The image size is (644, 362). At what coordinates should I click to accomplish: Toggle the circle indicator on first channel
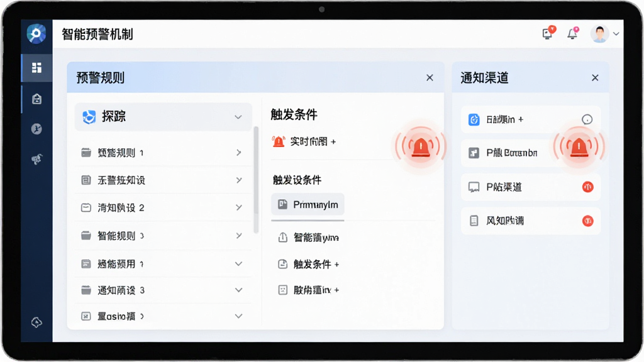tap(587, 119)
